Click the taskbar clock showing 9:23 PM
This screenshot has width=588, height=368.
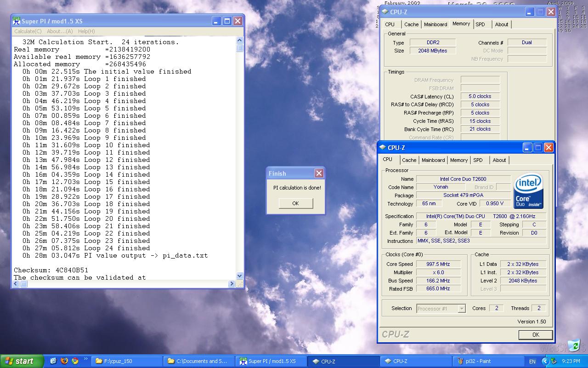571,362
